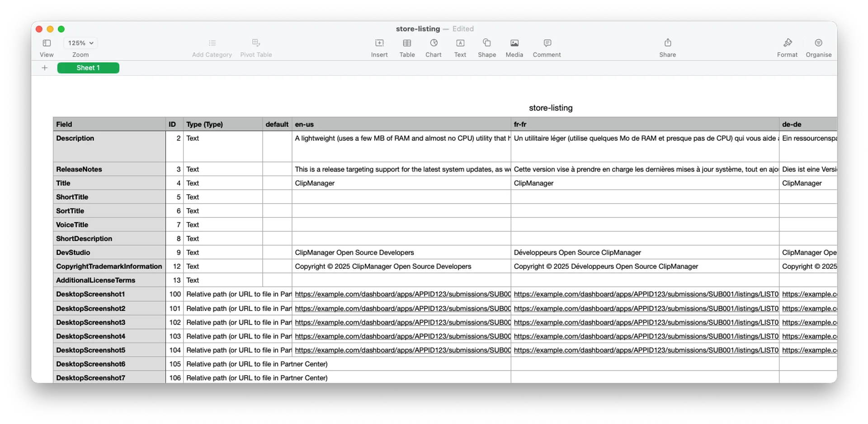Click the Insert toolbar icon
The height and width of the screenshot is (424, 868).
379,43
